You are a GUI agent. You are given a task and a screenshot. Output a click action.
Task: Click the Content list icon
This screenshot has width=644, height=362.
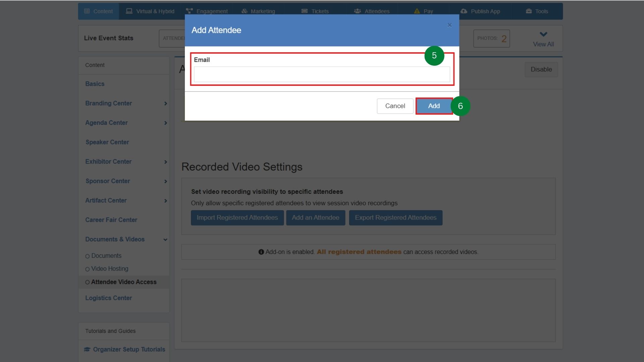pos(88,11)
